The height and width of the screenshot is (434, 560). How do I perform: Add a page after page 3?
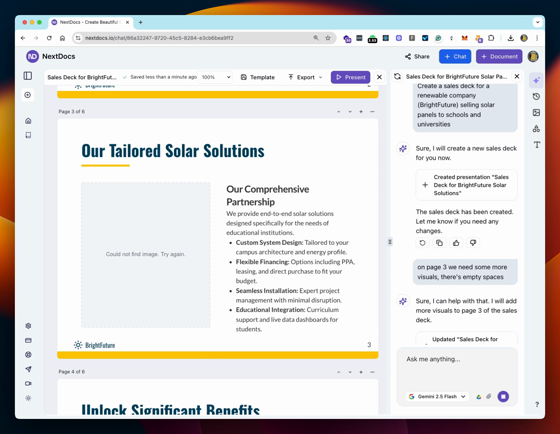[361, 112]
